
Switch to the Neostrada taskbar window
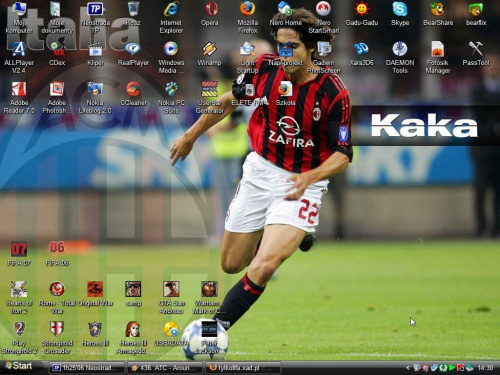coord(87,368)
